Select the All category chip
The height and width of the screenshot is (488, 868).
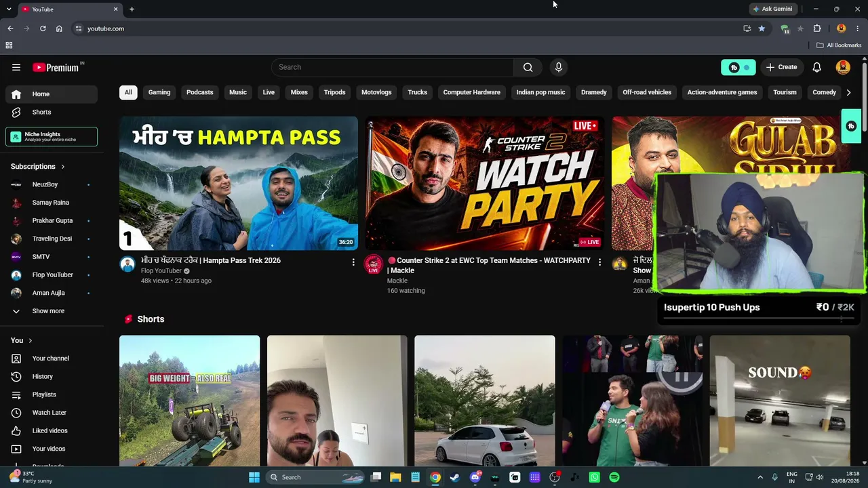(x=128, y=92)
